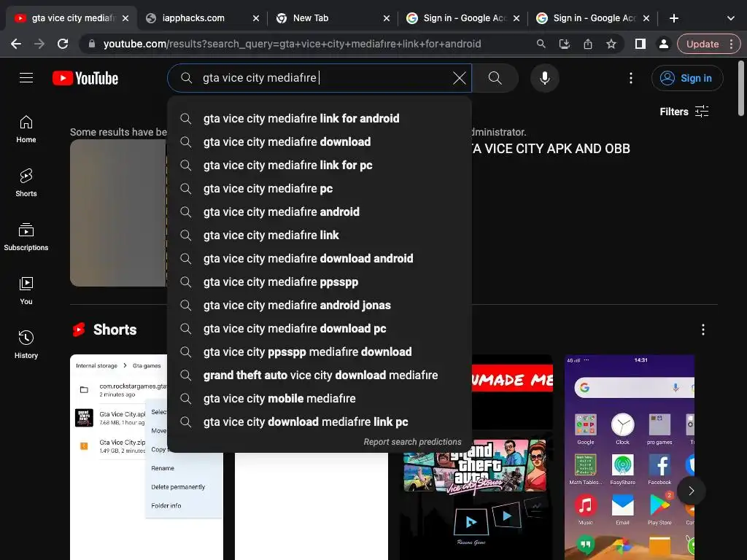Click the YouTube logo
This screenshot has height=560, width=747.
(x=85, y=78)
